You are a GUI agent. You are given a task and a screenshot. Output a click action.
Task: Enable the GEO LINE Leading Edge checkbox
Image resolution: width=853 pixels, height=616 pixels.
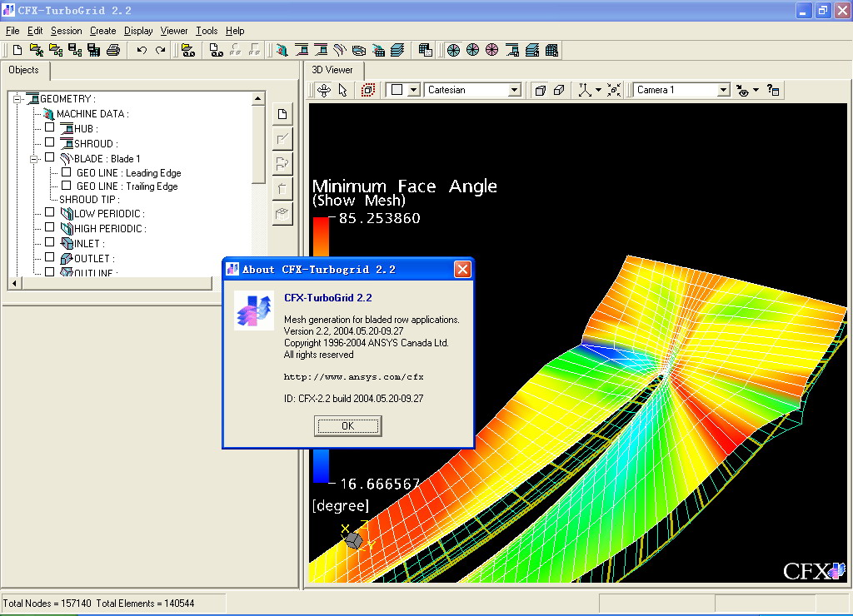(67, 171)
